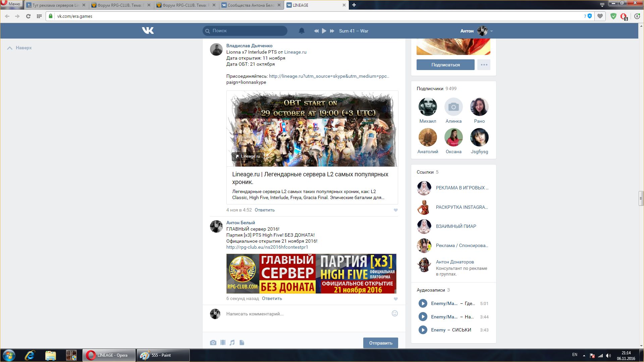Open subscriber Jsgfiysg's avatar
Viewport: 644px width, 362px height.
479,137
